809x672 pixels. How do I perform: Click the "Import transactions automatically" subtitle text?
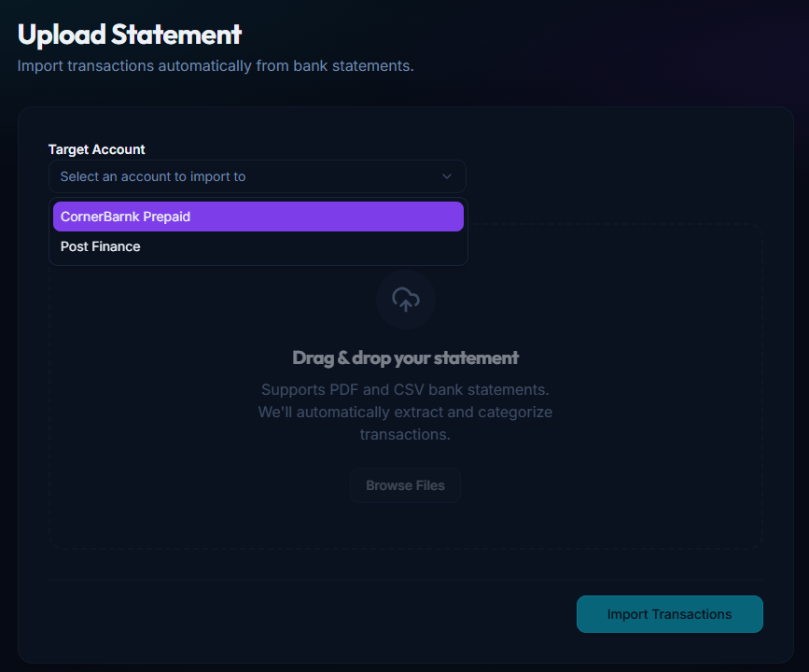point(215,66)
